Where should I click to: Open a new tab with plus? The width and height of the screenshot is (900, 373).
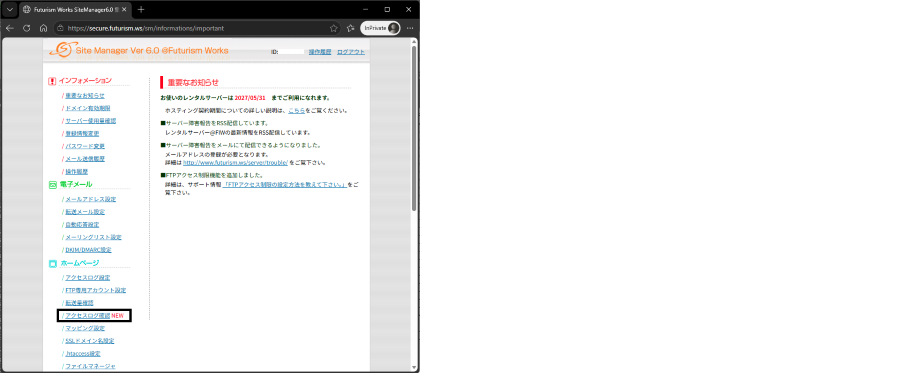pos(141,10)
